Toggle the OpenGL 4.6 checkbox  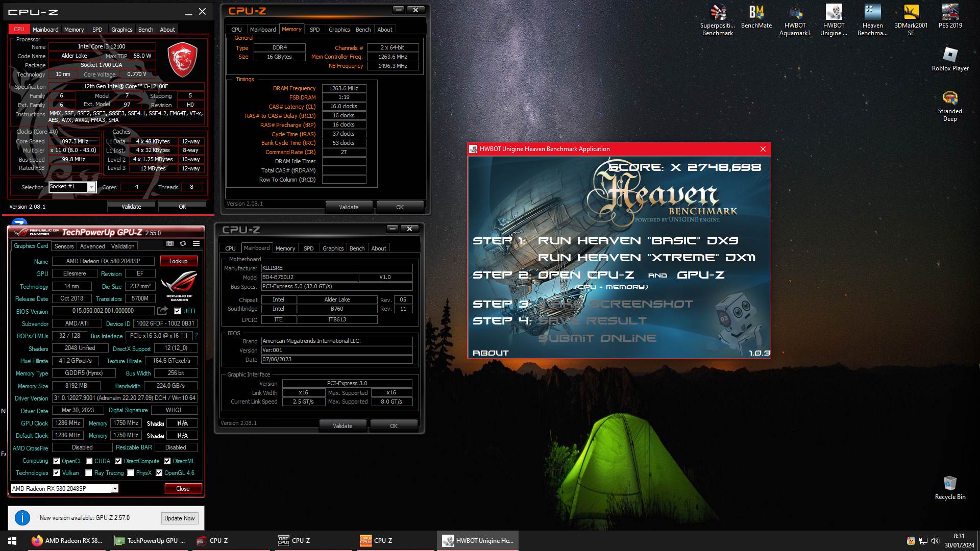point(159,473)
